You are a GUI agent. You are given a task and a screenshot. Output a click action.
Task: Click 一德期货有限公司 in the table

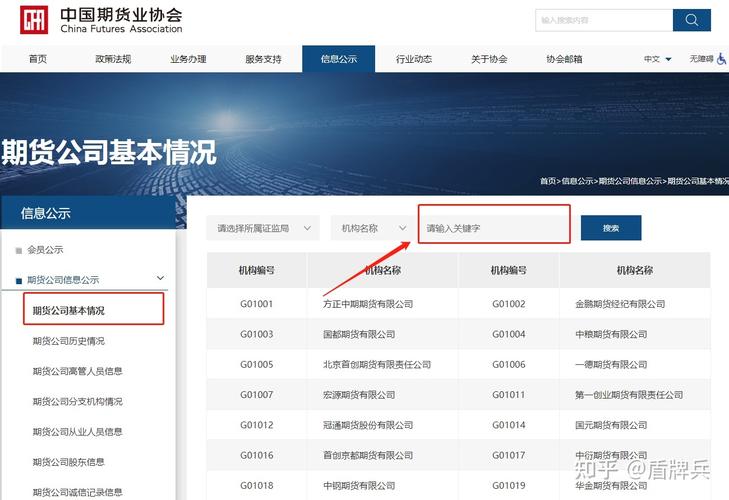click(611, 365)
